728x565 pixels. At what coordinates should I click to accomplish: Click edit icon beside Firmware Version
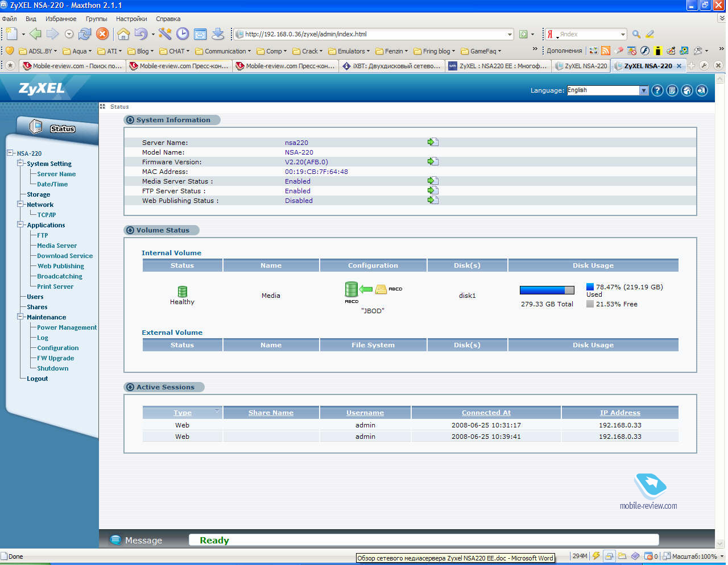pos(433,161)
